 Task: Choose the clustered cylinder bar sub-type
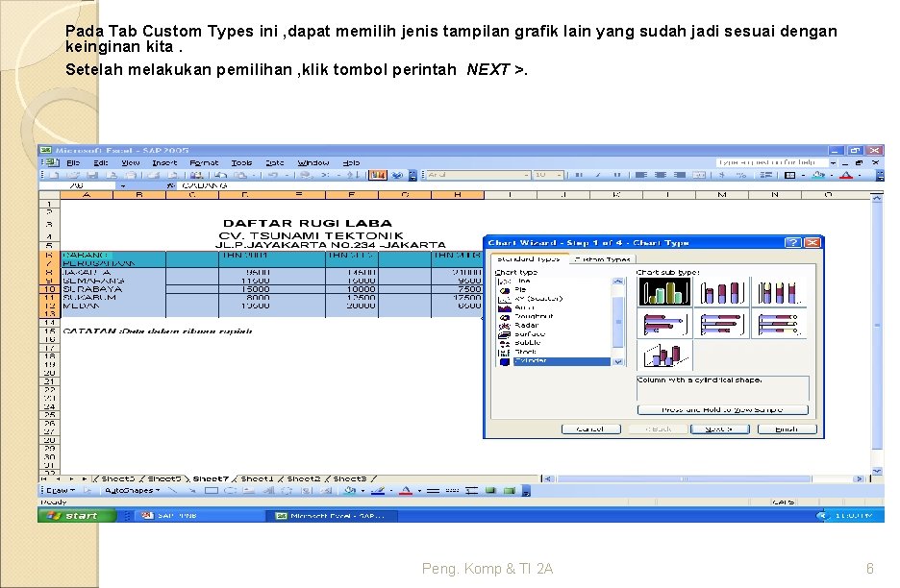click(x=664, y=324)
